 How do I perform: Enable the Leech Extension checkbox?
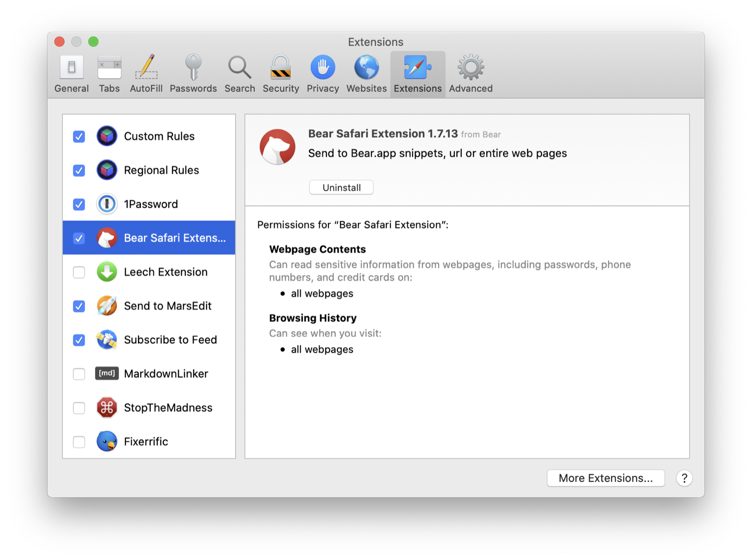tap(79, 272)
